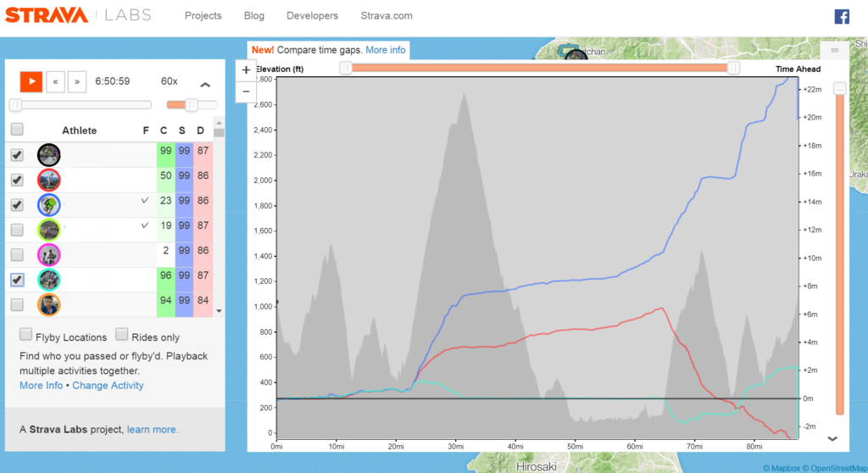Screen dimensions: 868x473
Task: Go to Strava.com from the header
Action: [387, 15]
